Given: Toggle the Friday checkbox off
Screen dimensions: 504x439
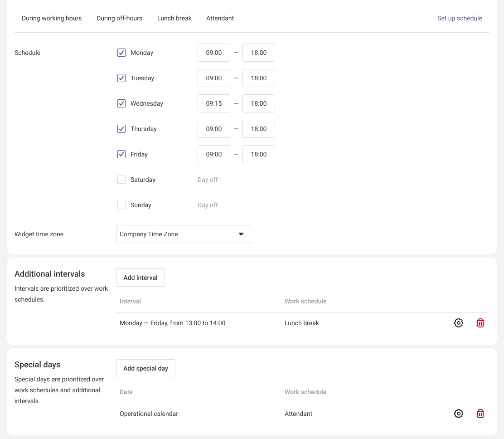Looking at the screenshot, I should (x=121, y=154).
